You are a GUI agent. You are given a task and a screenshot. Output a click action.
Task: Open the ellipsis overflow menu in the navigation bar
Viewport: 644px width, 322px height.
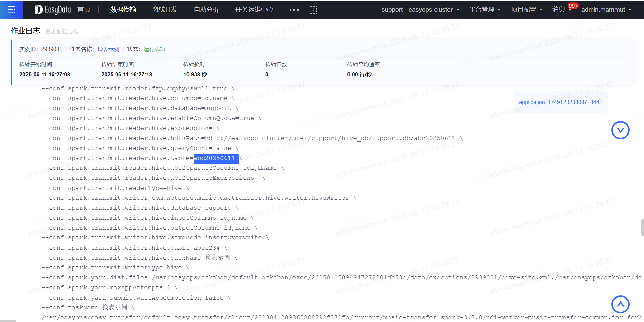point(294,10)
